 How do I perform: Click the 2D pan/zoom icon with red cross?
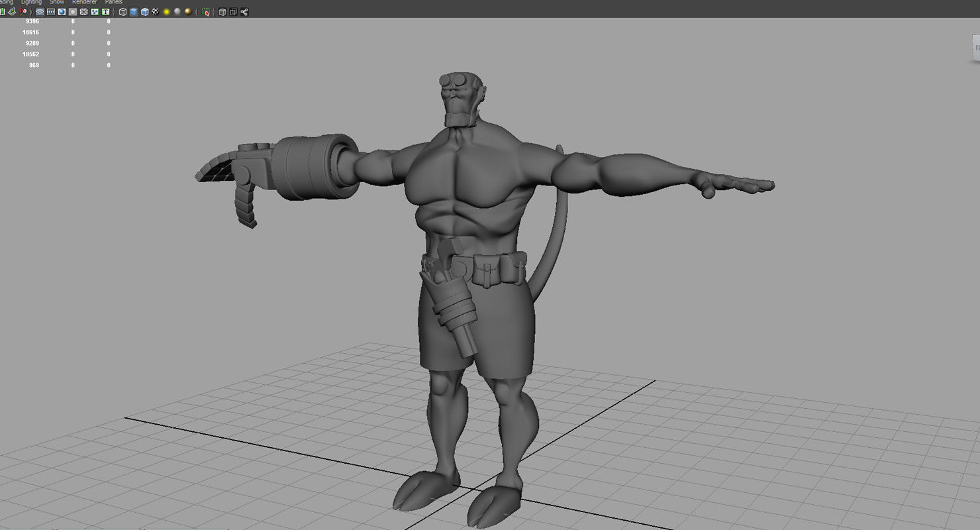pos(23,12)
